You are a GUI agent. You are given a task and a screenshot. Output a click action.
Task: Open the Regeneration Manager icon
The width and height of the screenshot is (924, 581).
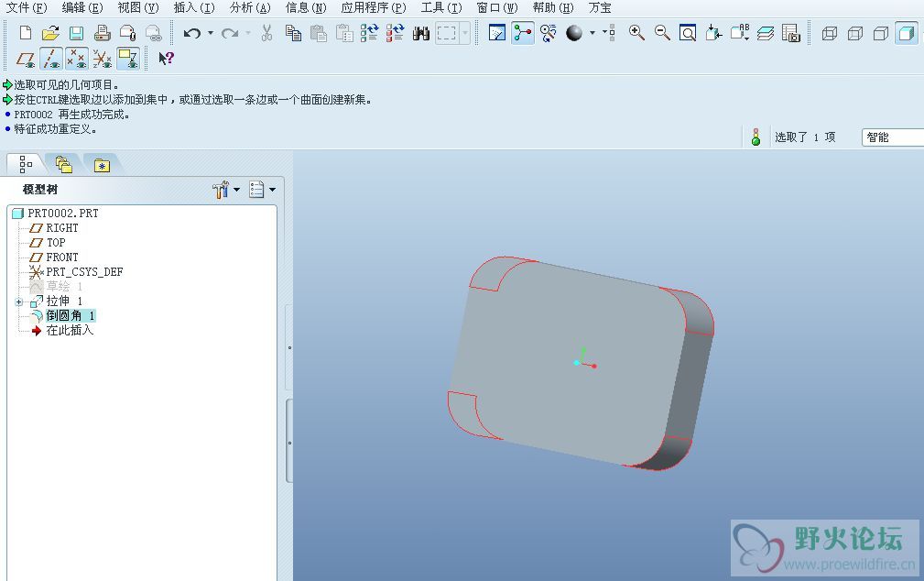pyautogui.click(x=395, y=32)
